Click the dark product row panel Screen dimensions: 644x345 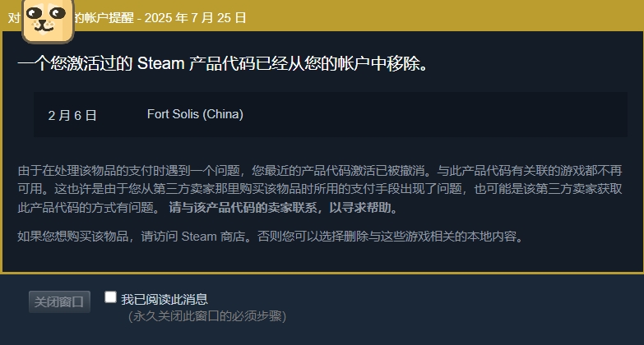pyautogui.click(x=330, y=114)
